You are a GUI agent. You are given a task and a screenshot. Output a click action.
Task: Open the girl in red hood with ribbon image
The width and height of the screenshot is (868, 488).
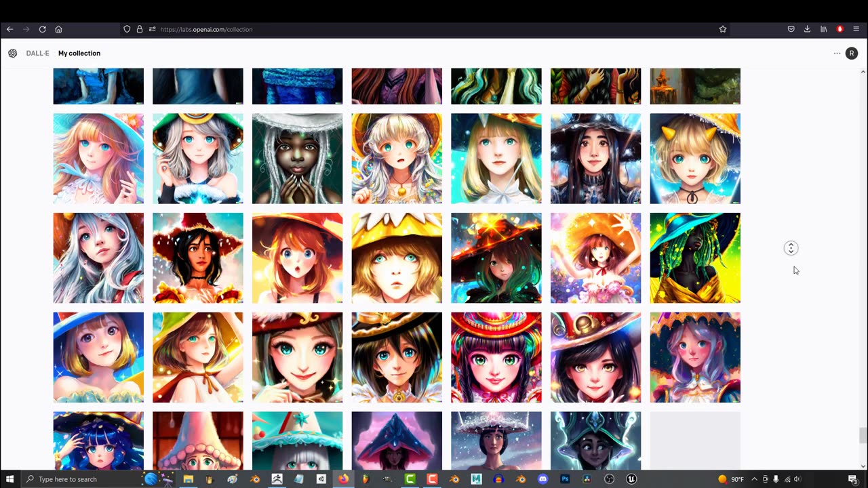[198, 357]
